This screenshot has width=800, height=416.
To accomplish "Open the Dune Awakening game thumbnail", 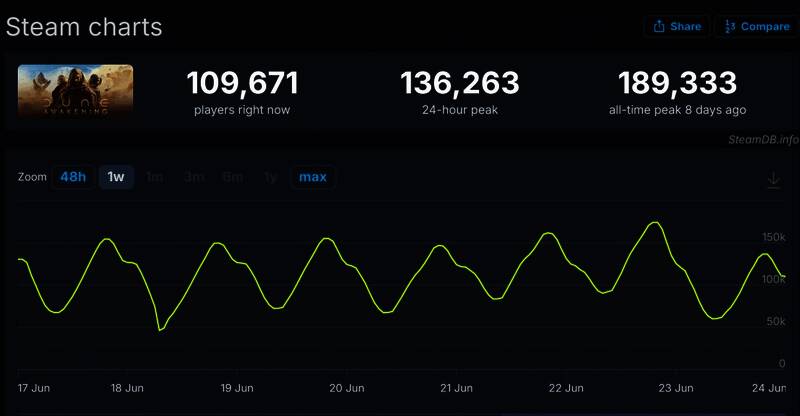I will coord(76,93).
